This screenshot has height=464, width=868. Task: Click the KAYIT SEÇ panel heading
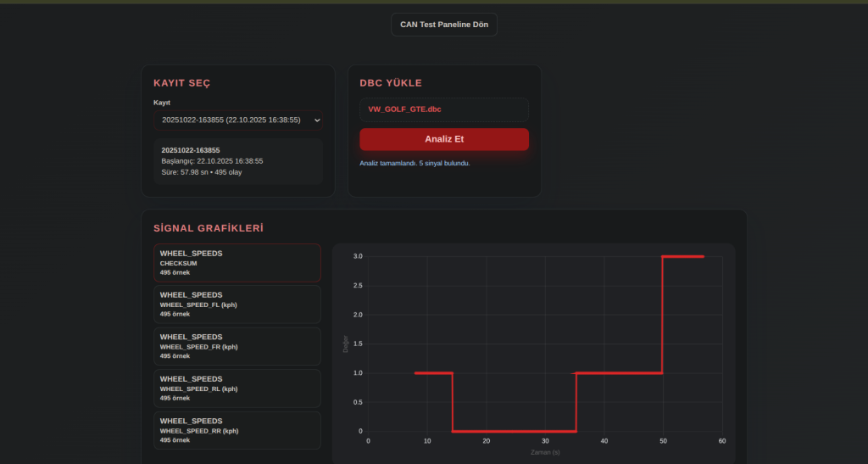[181, 83]
